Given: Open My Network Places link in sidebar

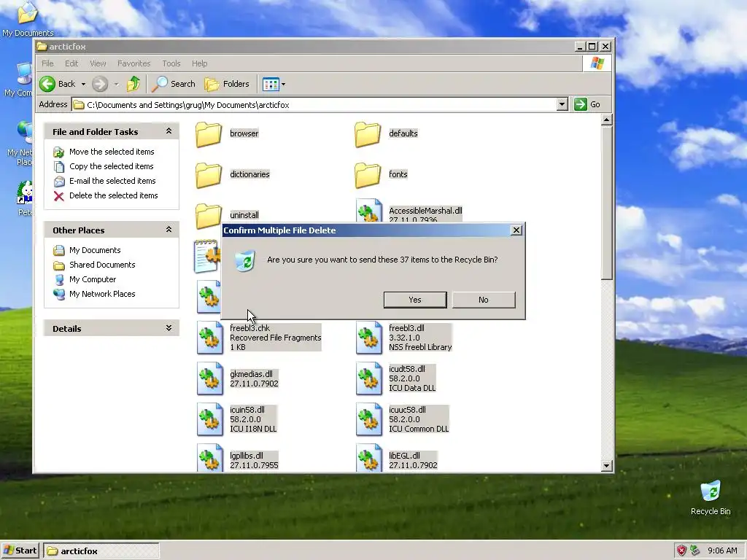Looking at the screenshot, I should [x=102, y=295].
